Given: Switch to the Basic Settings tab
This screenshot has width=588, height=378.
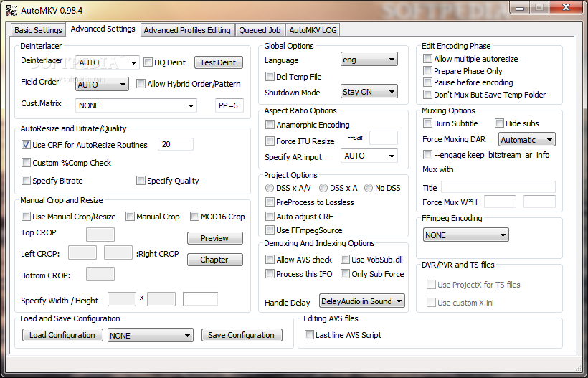Looking at the screenshot, I should (38, 30).
